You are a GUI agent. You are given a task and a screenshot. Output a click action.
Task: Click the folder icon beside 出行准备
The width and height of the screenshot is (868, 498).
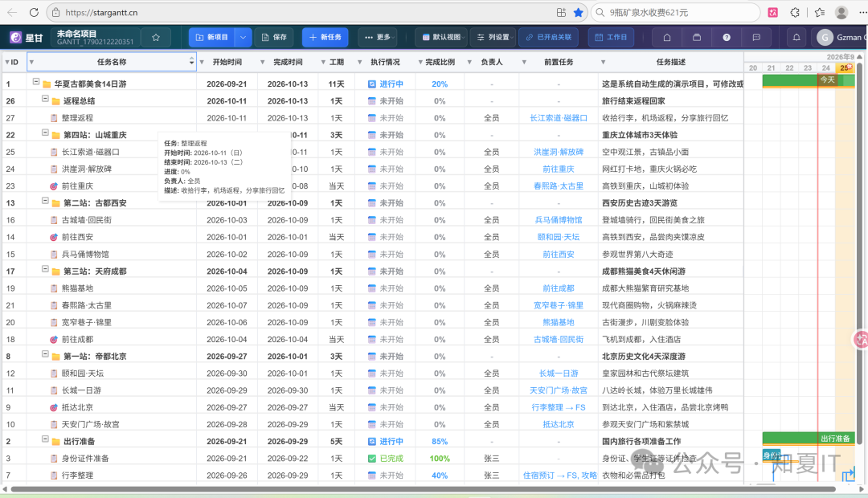click(55, 442)
